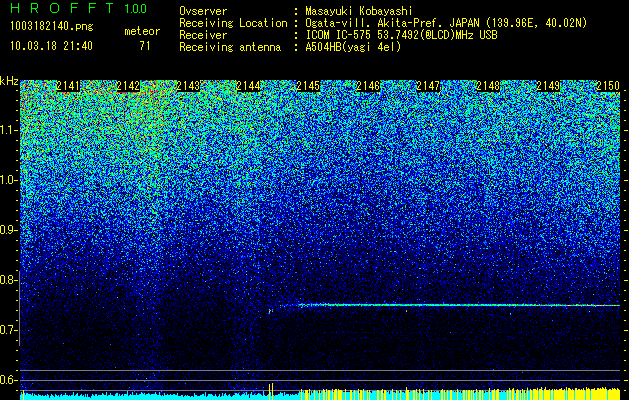Click the 2145 time marker
629x400 pixels.
click(308, 86)
